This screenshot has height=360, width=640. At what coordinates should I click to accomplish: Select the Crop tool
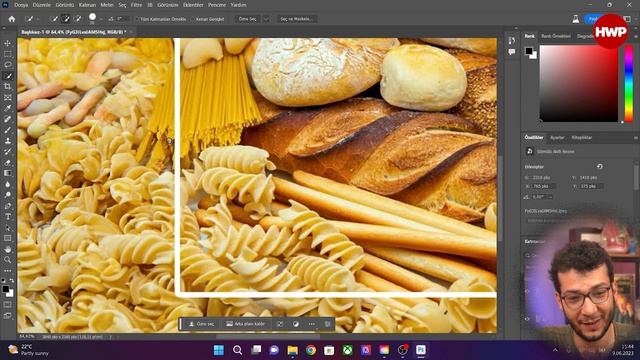tap(8, 87)
